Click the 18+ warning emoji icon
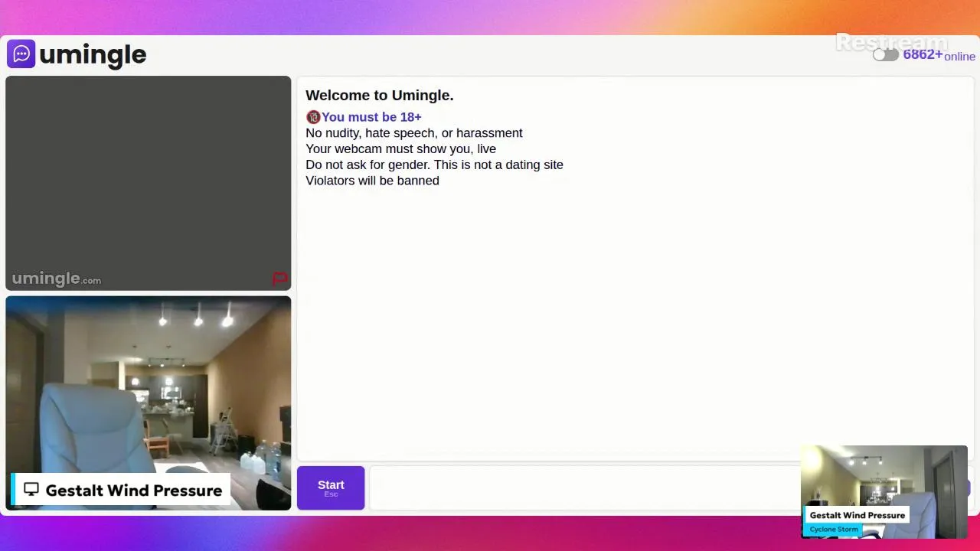This screenshot has width=980, height=551. tap(313, 117)
